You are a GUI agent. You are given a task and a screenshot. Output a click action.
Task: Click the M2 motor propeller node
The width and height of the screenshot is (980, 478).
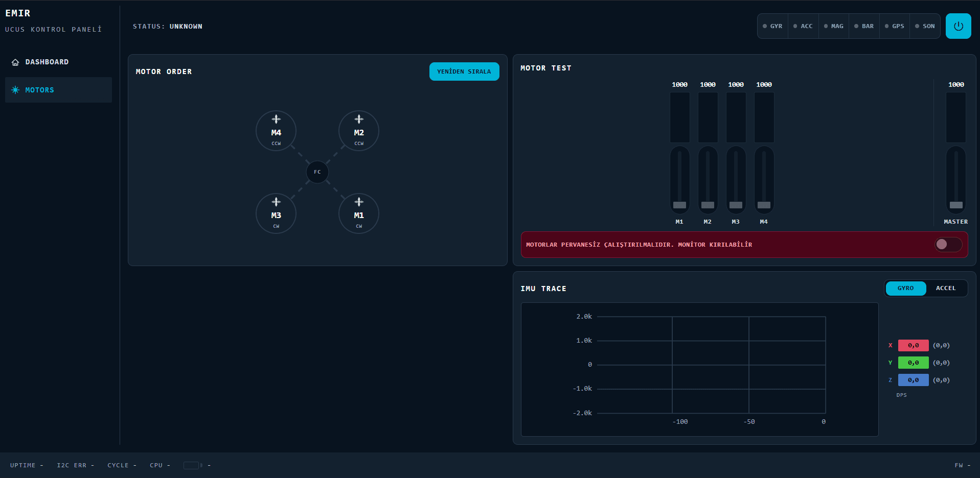tap(359, 131)
